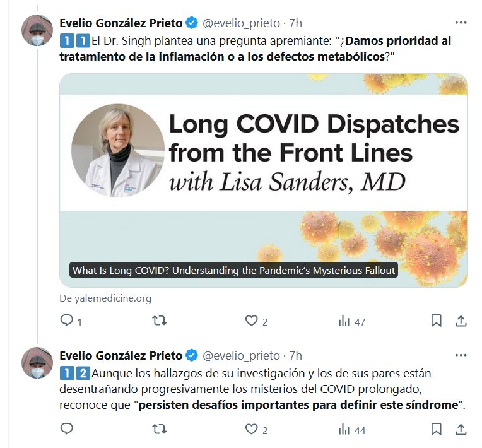Share the first tweet
482x448 pixels.
click(x=461, y=321)
